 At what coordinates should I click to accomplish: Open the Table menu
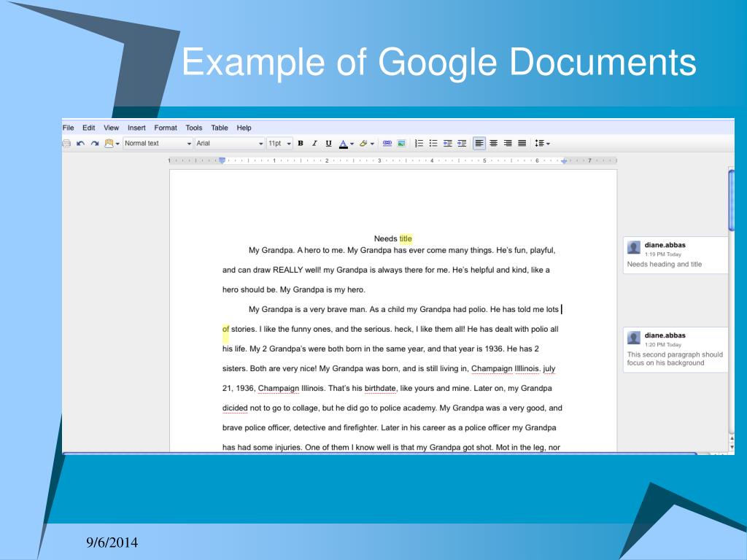(x=220, y=128)
